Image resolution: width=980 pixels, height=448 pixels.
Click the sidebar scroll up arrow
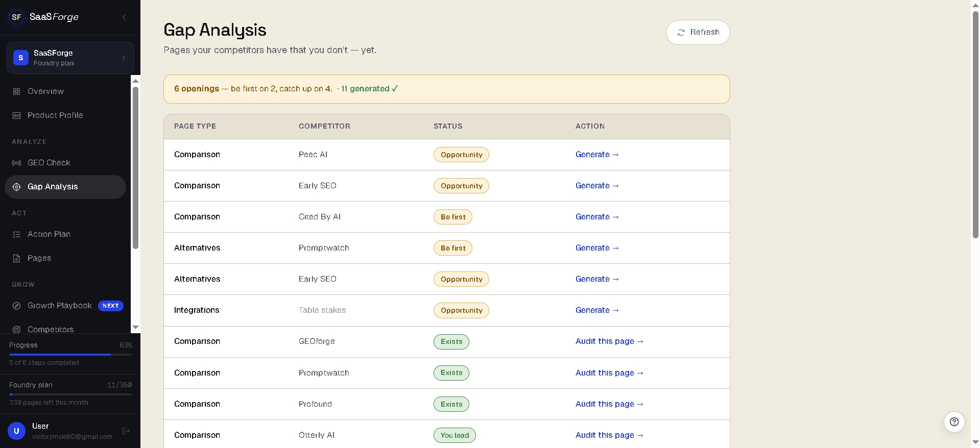(135, 81)
